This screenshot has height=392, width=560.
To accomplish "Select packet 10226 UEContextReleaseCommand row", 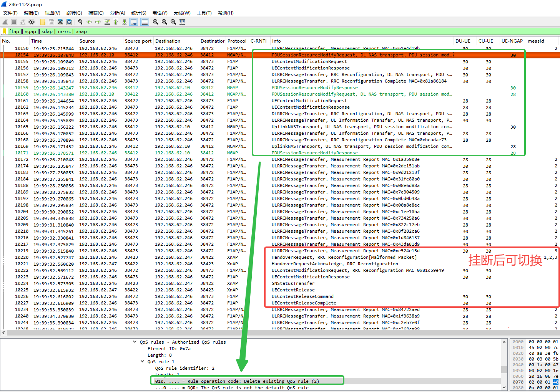I will (x=280, y=296).
